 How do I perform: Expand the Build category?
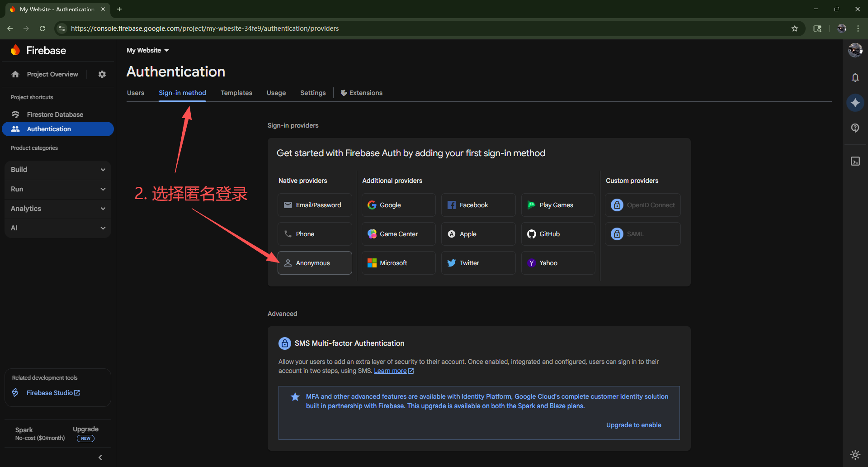pos(58,170)
